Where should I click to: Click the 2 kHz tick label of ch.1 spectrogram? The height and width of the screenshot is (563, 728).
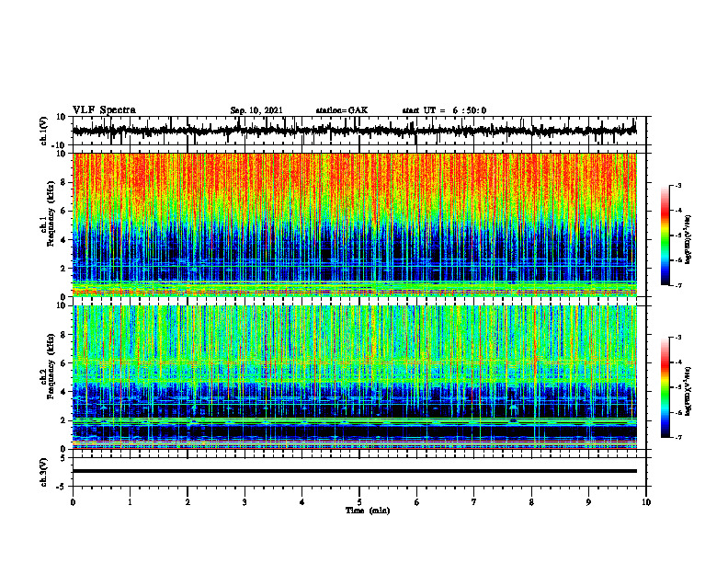click(x=63, y=269)
